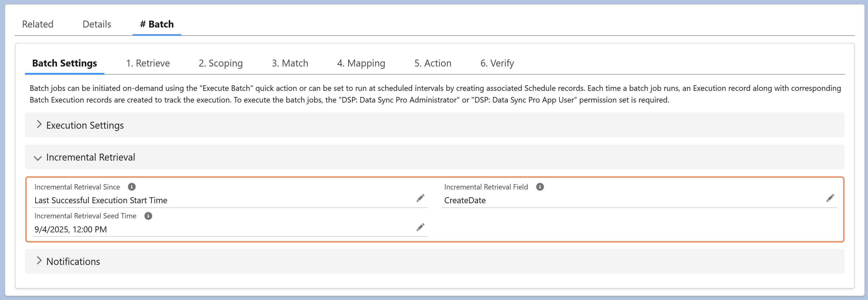Collapse the Incremental Retrieval section
Screen dimensions: 868x300
435,157
